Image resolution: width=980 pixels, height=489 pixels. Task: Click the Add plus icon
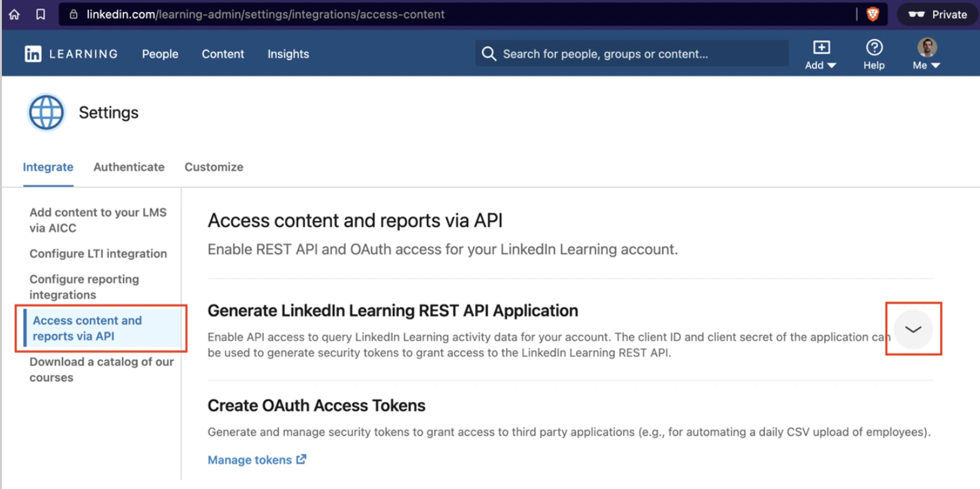point(821,47)
